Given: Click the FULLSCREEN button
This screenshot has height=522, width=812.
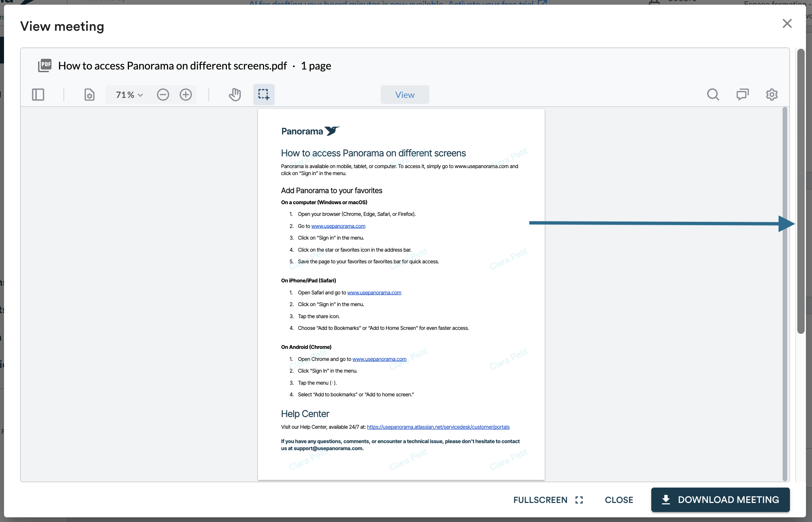Looking at the screenshot, I should tap(548, 500).
